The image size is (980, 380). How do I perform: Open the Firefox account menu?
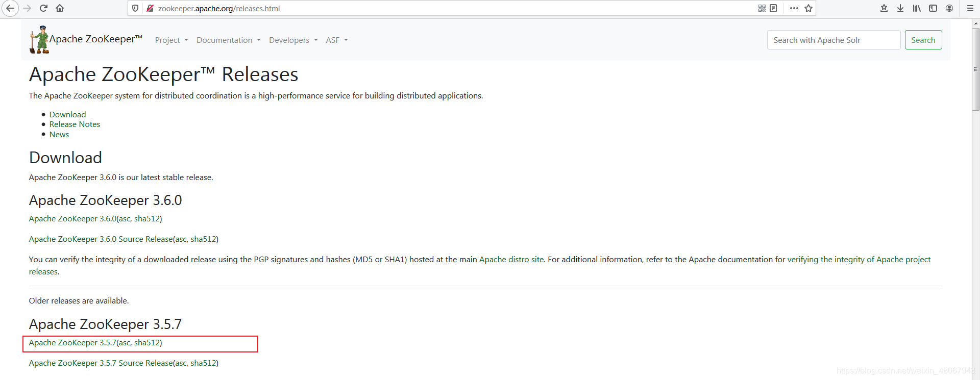(x=949, y=8)
